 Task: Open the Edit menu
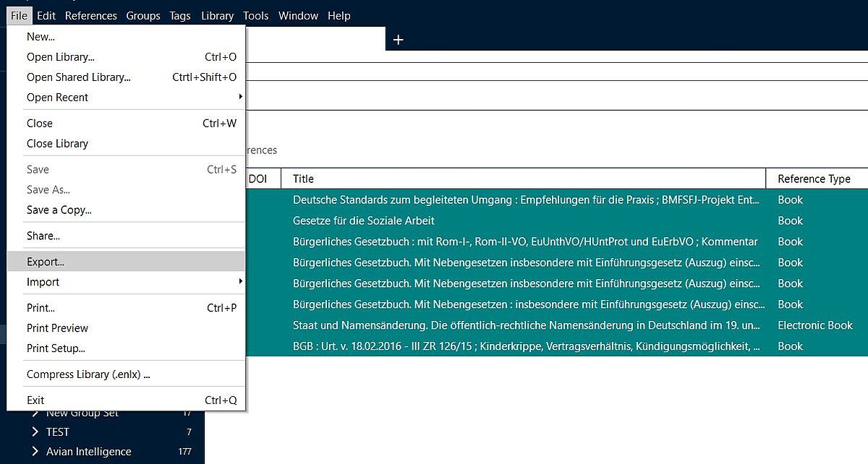coord(46,15)
